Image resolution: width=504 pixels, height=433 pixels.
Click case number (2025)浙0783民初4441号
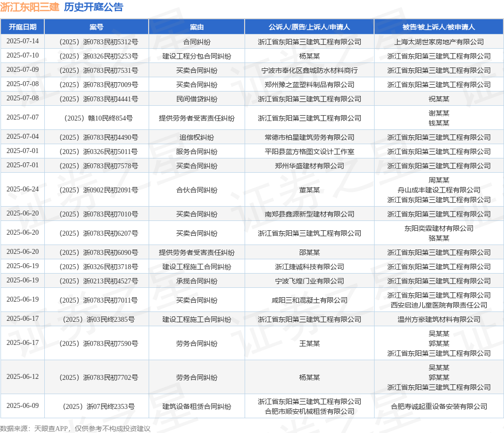point(98,99)
